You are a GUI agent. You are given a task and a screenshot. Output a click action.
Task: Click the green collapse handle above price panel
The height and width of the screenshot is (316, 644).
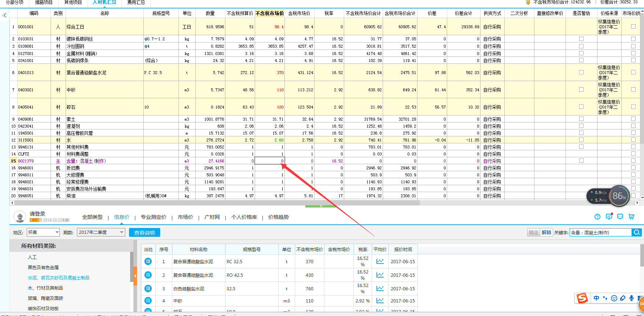(x=321, y=206)
